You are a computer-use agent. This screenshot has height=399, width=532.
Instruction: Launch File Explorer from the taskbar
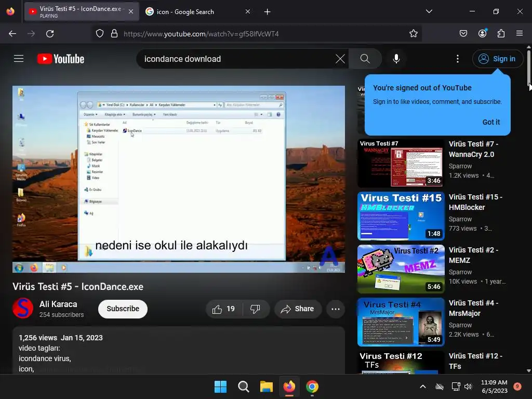tap(267, 387)
